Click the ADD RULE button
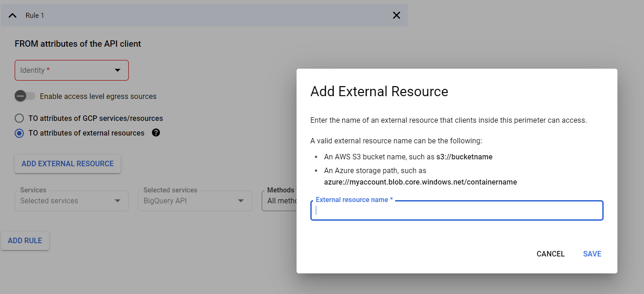 point(25,240)
